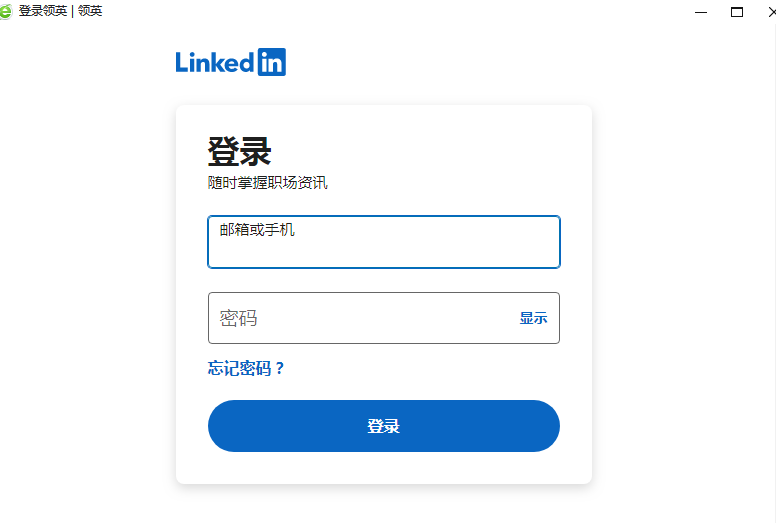
Task: Click empty title bar space beside the title
Action: click(400, 11)
